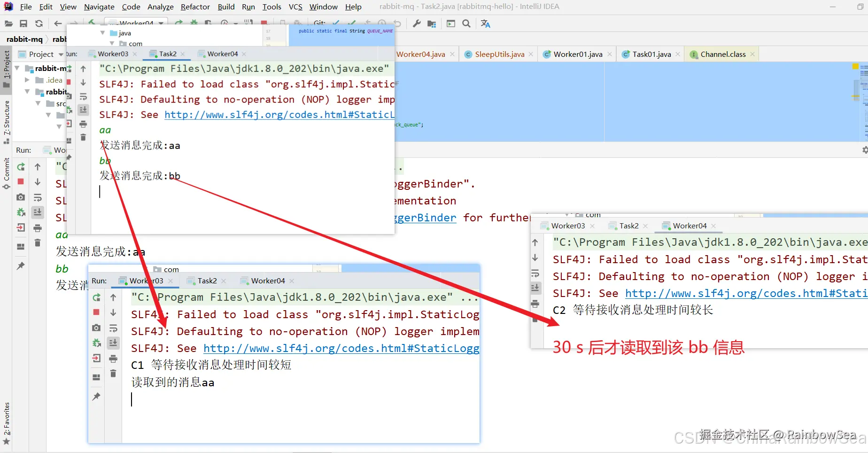Image resolution: width=868 pixels, height=453 pixels.
Task: Expand the .idea folder node
Action: tap(27, 80)
